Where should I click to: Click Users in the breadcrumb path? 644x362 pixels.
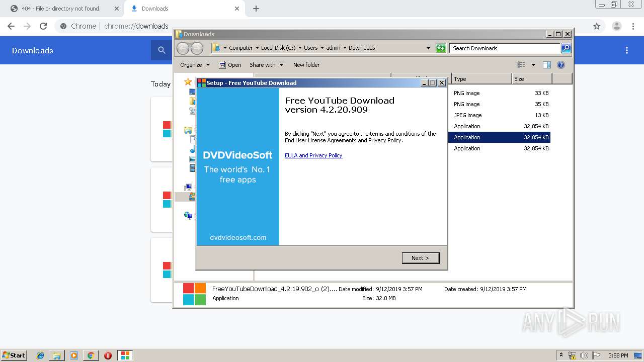coord(310,48)
